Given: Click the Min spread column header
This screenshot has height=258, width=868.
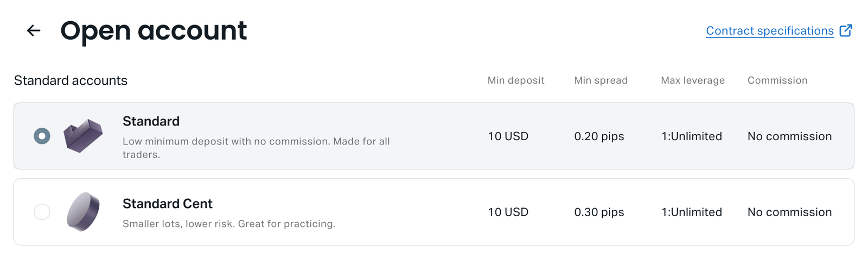Looking at the screenshot, I should (x=601, y=80).
